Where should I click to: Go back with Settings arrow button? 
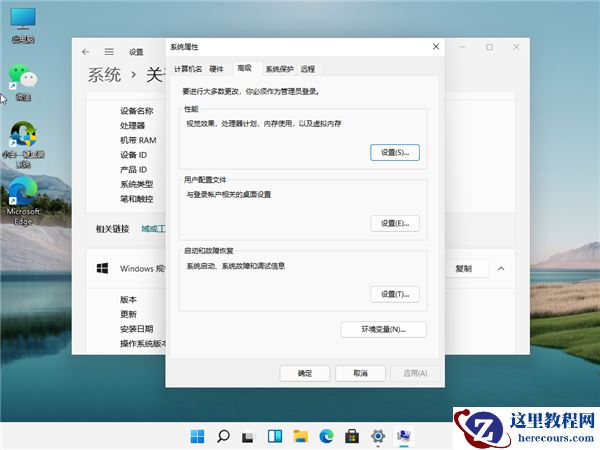(x=86, y=52)
